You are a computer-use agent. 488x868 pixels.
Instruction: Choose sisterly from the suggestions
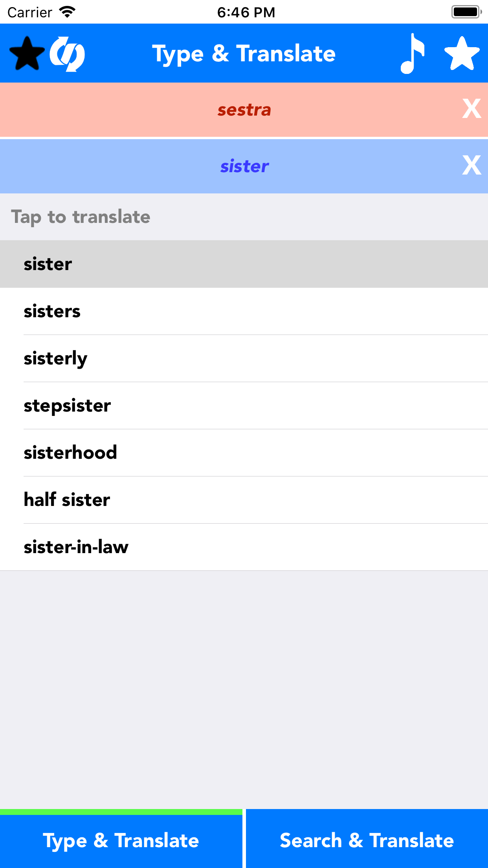click(244, 358)
